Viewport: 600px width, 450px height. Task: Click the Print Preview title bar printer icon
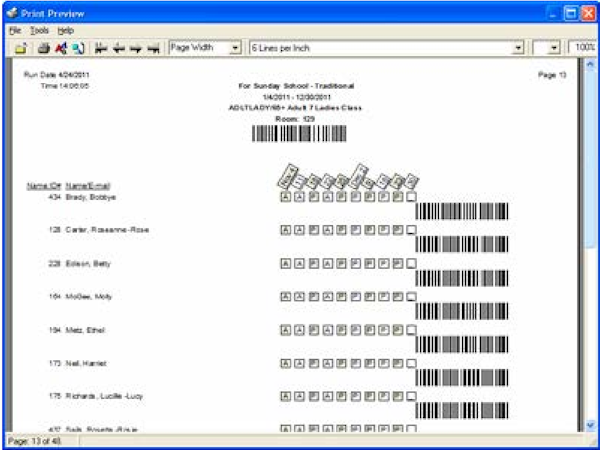tap(12, 13)
